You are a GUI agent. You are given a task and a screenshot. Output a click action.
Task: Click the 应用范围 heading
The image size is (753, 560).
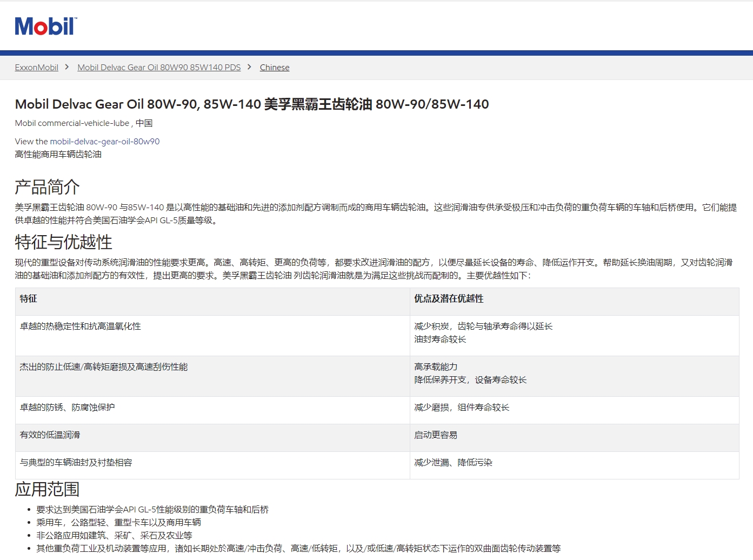pos(48,489)
